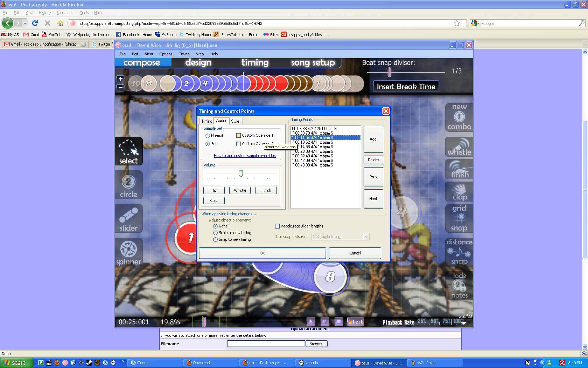Open the design editor mode

[198, 62]
